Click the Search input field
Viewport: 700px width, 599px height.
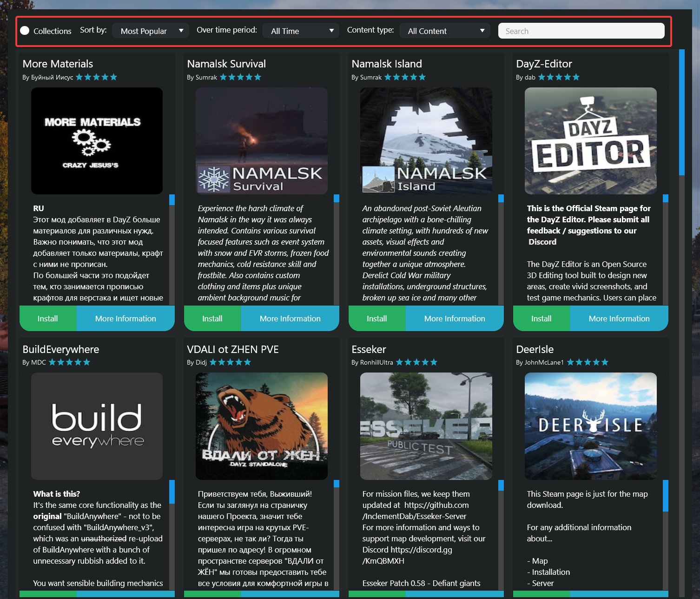pyautogui.click(x=581, y=31)
